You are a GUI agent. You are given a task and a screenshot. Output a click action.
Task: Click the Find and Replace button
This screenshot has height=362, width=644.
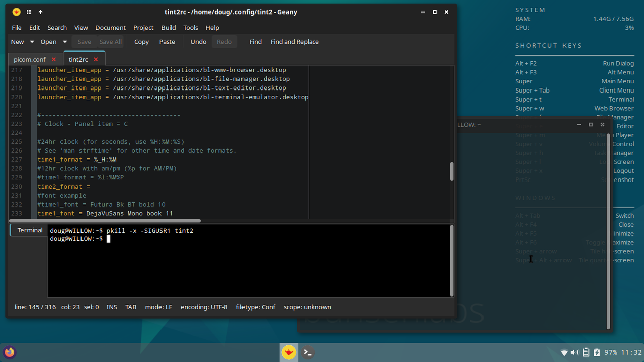(294, 42)
